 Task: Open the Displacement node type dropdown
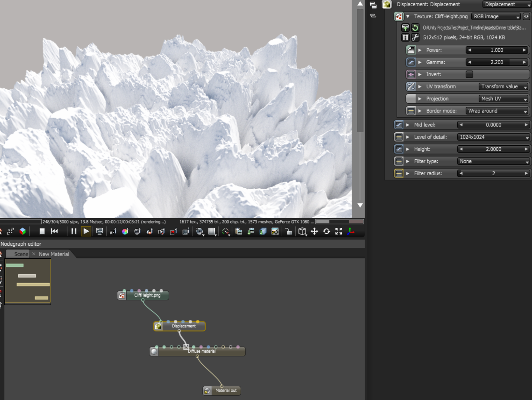[507, 4]
